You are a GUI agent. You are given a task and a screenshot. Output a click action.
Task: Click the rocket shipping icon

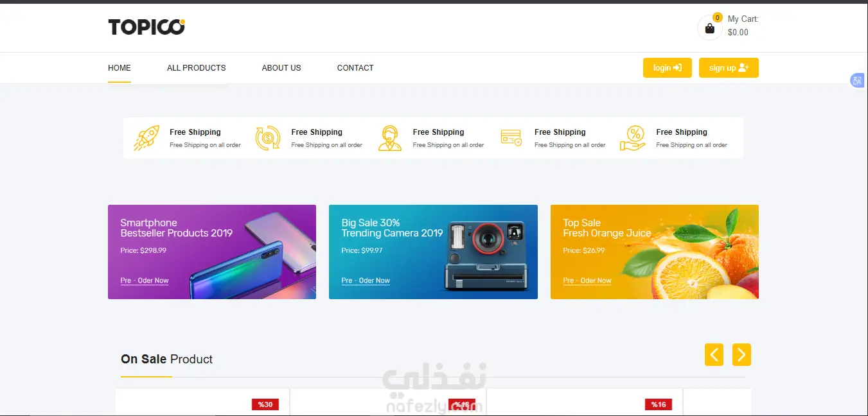point(146,138)
